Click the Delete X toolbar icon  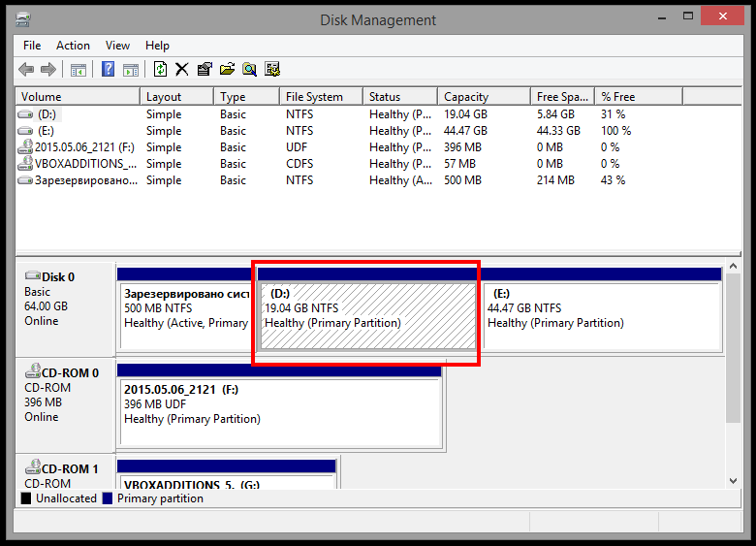182,70
